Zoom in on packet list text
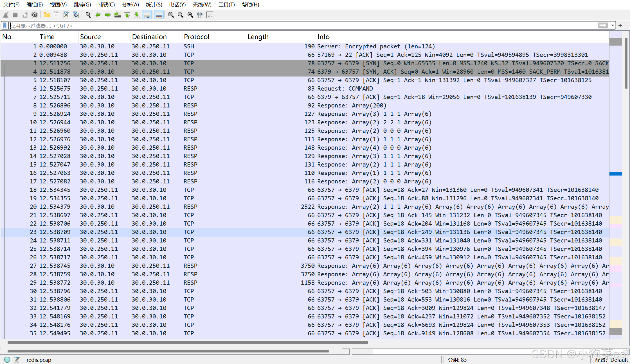 tap(171, 15)
